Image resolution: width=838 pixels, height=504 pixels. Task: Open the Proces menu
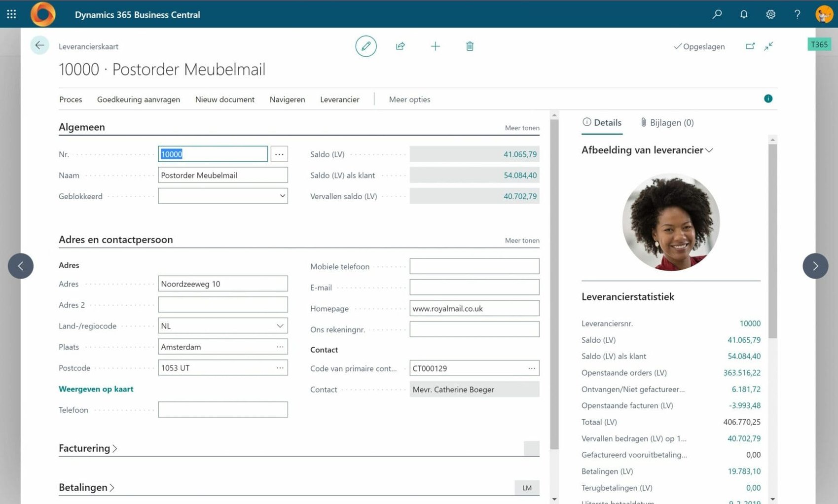pos(71,99)
